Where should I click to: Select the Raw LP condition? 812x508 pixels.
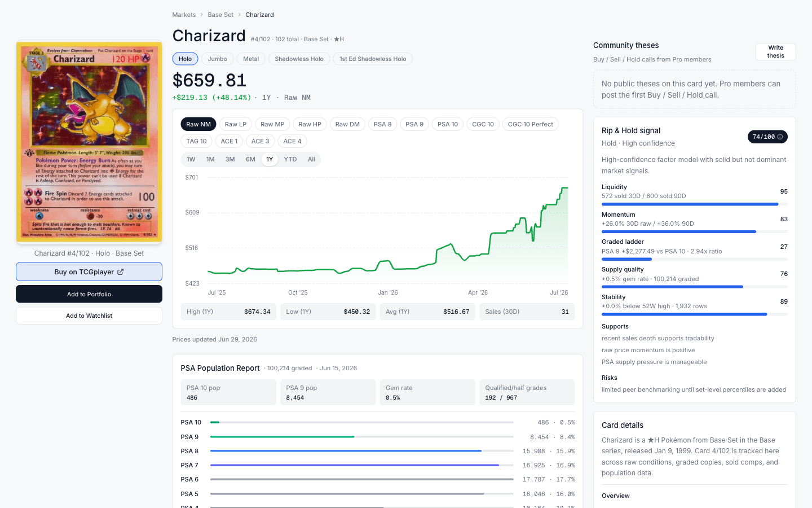pyautogui.click(x=236, y=124)
